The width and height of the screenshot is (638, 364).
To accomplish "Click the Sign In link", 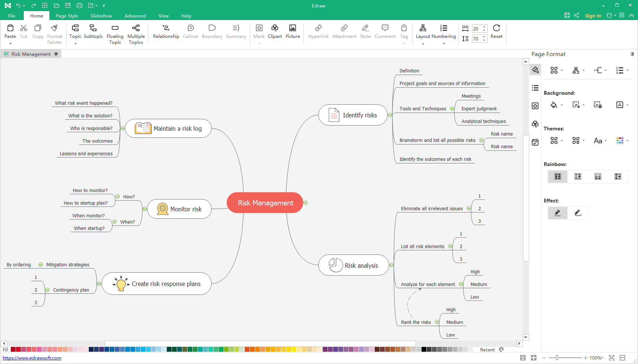I will click(593, 16).
